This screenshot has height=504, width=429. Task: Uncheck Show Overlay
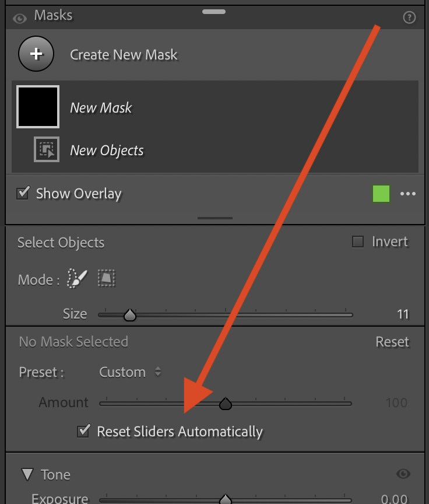22,193
